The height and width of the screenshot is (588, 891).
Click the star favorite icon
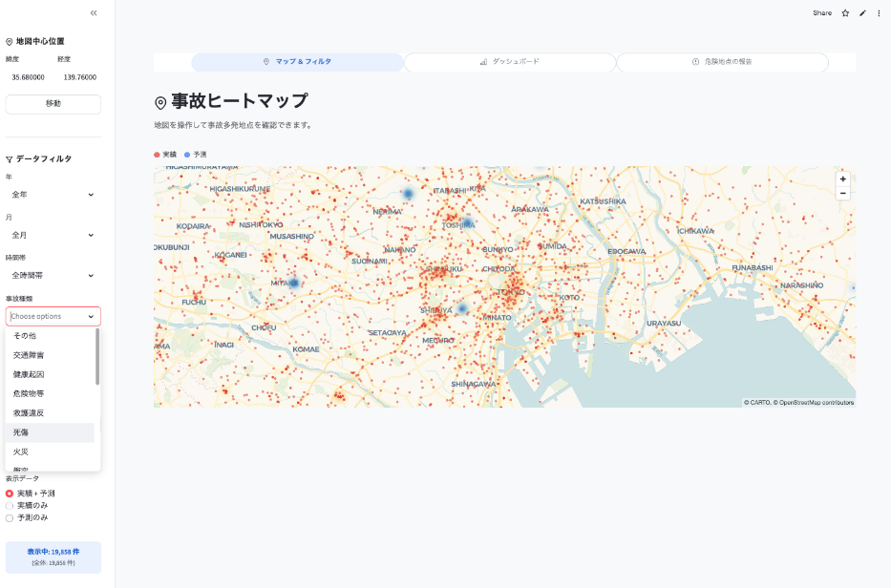(x=845, y=13)
